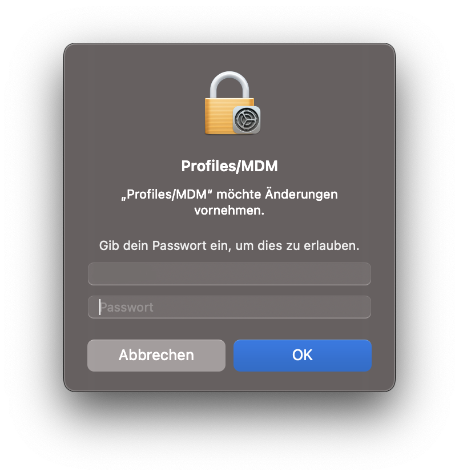Select the account name text box
Image resolution: width=459 pixels, height=476 pixels.
coord(229,274)
